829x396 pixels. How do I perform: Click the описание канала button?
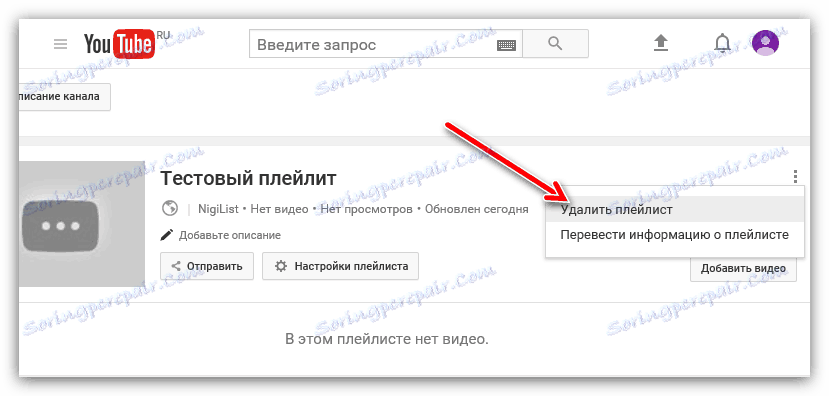click(65, 97)
